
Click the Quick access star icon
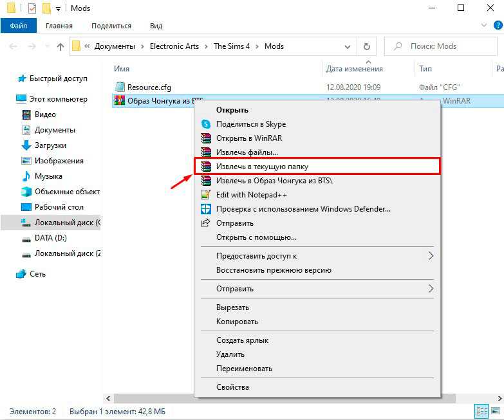coord(22,78)
